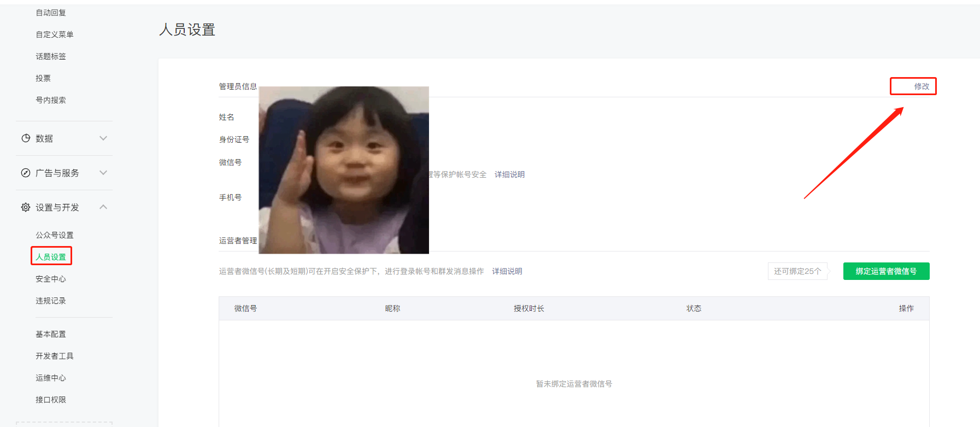Select 人员设置 in the sidebar

tap(51, 257)
